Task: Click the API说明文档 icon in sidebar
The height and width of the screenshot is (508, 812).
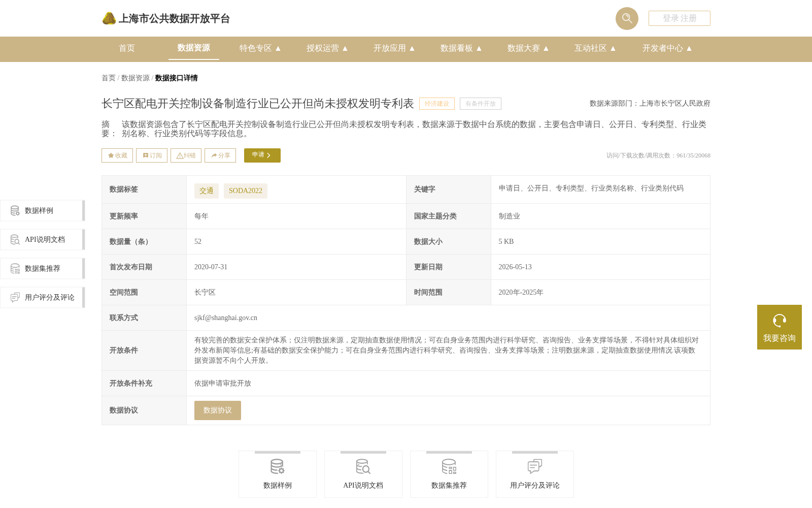Action: [x=15, y=240]
